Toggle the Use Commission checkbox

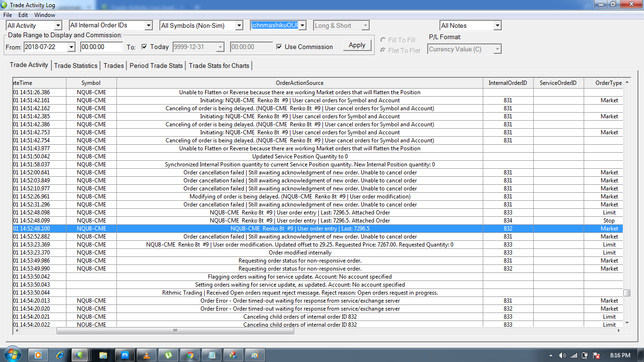pyautogui.click(x=279, y=47)
